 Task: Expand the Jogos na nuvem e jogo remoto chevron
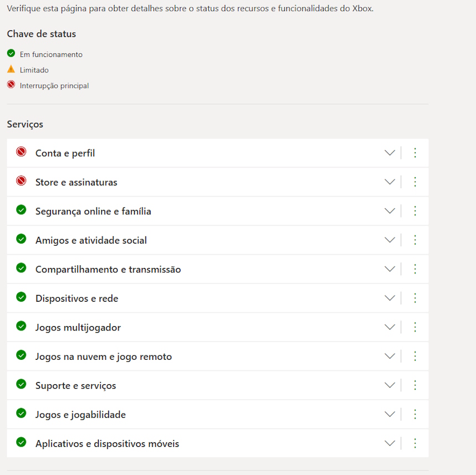390,357
